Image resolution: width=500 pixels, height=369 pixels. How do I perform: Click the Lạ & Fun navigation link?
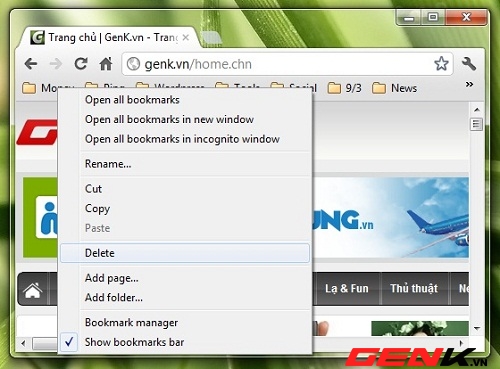(347, 288)
